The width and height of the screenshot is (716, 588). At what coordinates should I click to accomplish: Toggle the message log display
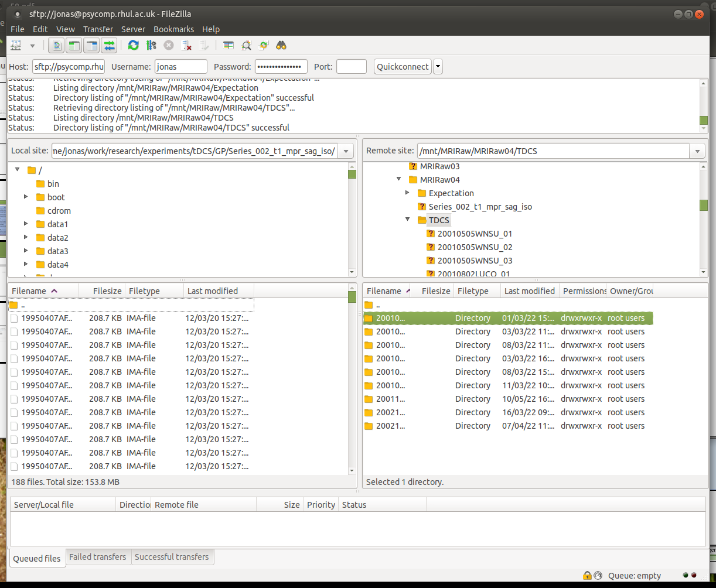tap(57, 45)
